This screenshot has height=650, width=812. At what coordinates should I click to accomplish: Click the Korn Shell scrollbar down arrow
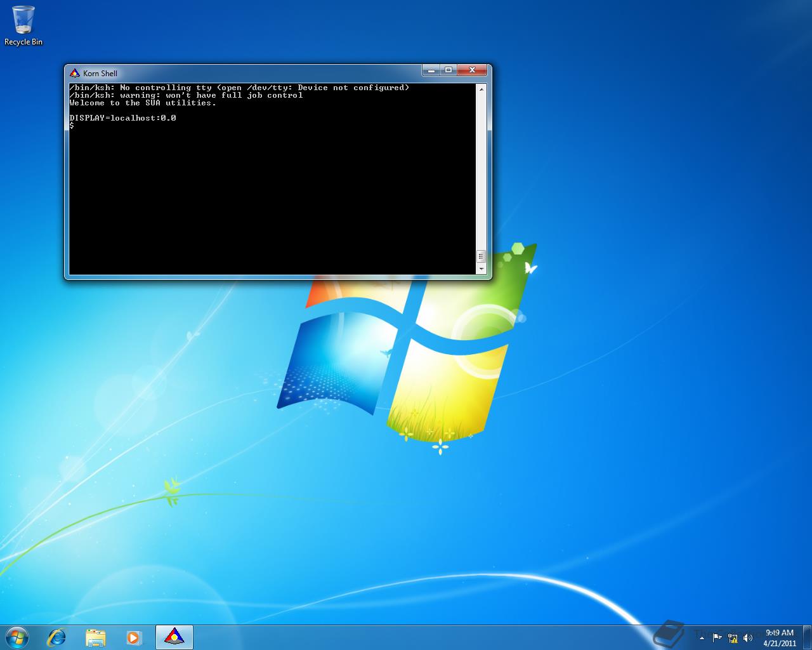[481, 269]
